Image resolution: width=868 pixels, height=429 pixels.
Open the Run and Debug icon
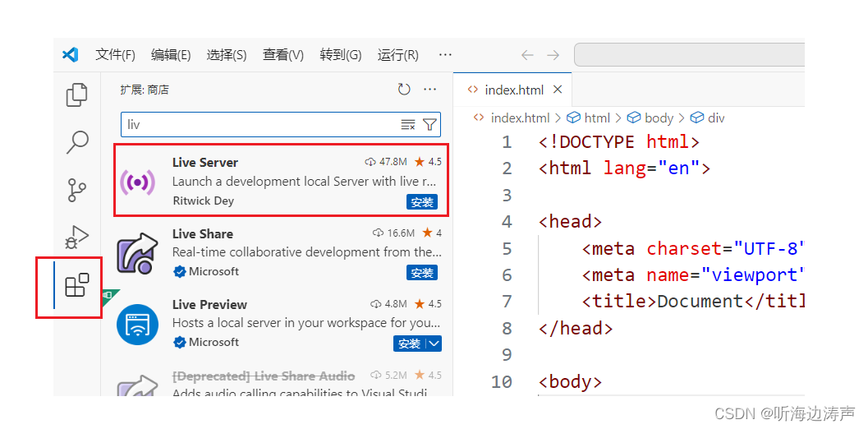coord(77,238)
